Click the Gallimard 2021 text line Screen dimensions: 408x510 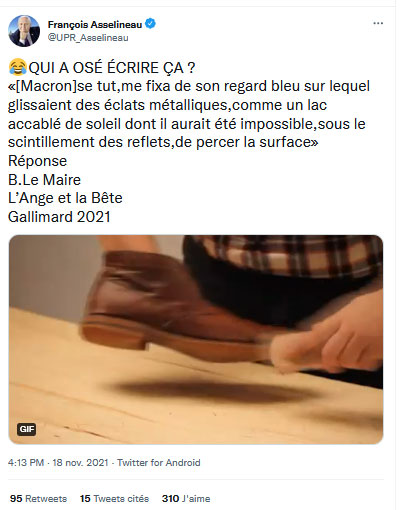59,217
